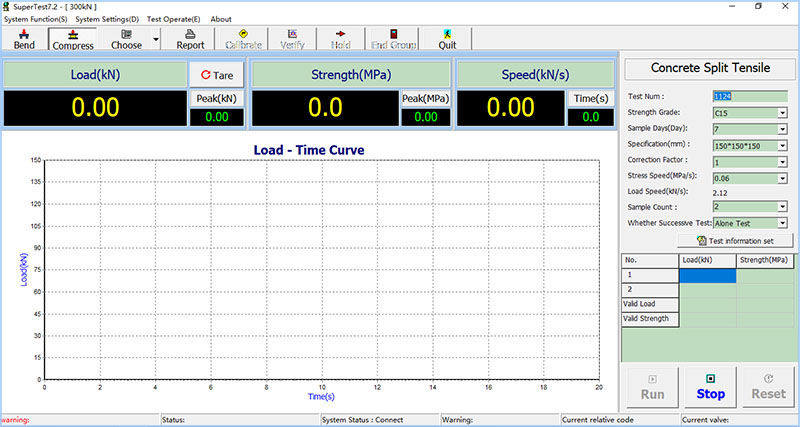The width and height of the screenshot is (800, 427).
Task: Expand the Specification(mm) combo box
Action: pyautogui.click(x=782, y=144)
